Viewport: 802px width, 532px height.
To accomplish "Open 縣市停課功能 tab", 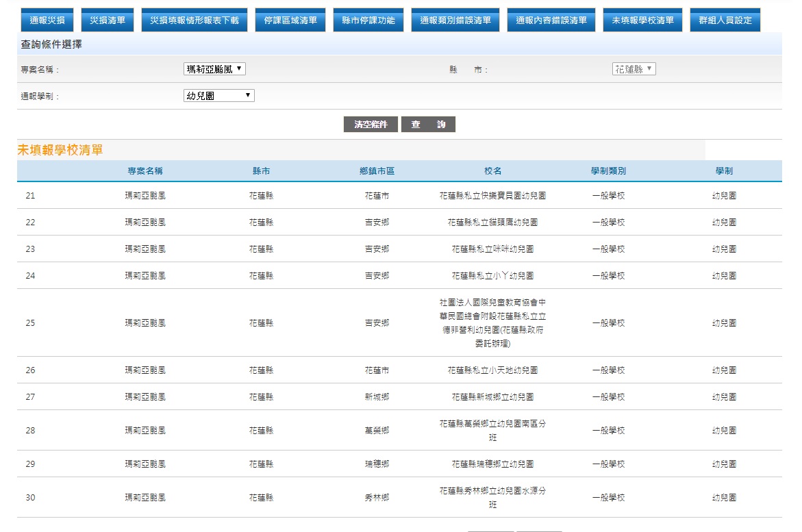I will coord(368,20).
